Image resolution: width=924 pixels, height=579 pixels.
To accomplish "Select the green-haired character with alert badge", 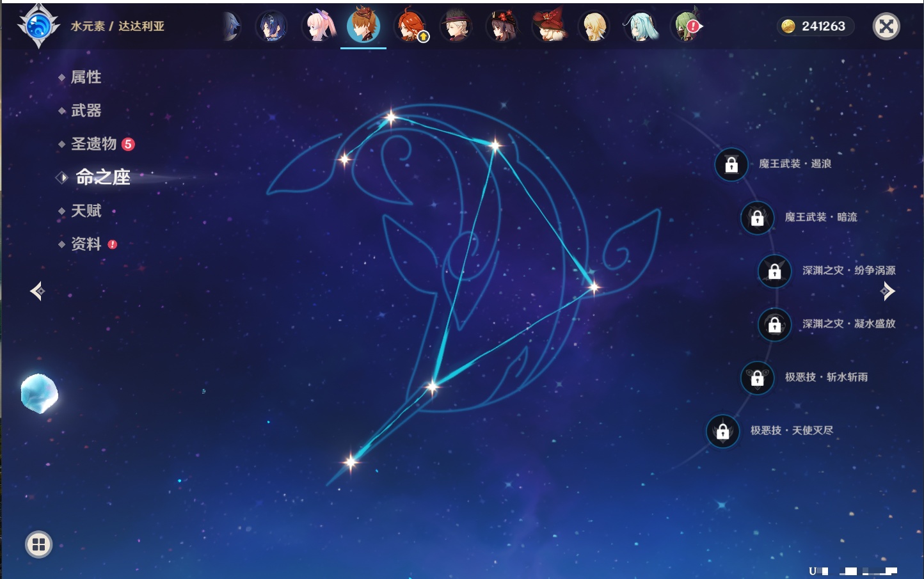I will [686, 27].
